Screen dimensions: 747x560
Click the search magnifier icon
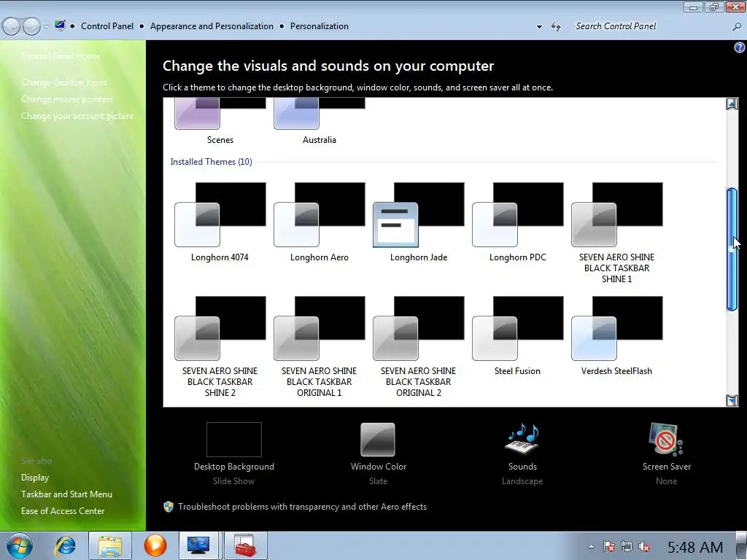coord(737,27)
